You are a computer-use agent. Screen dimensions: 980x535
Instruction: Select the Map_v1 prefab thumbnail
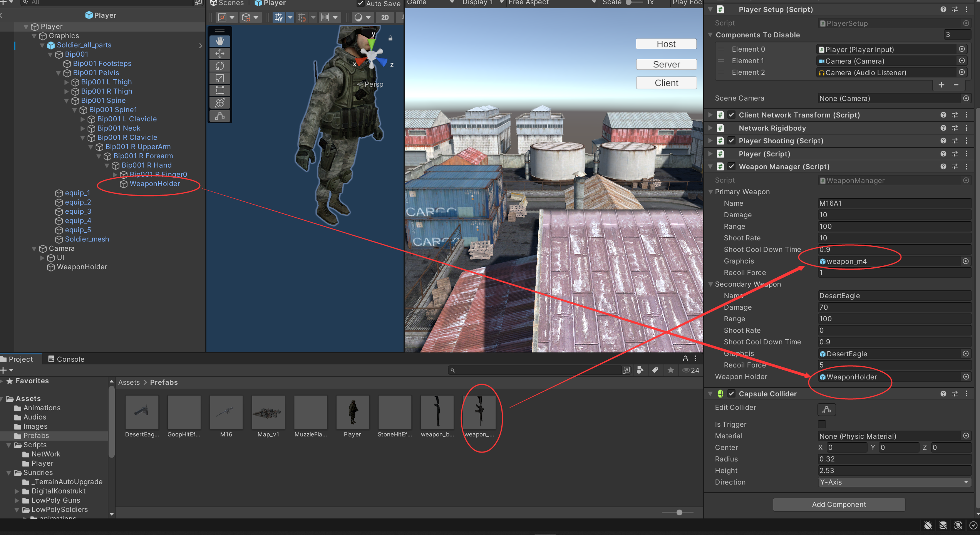tap(268, 412)
